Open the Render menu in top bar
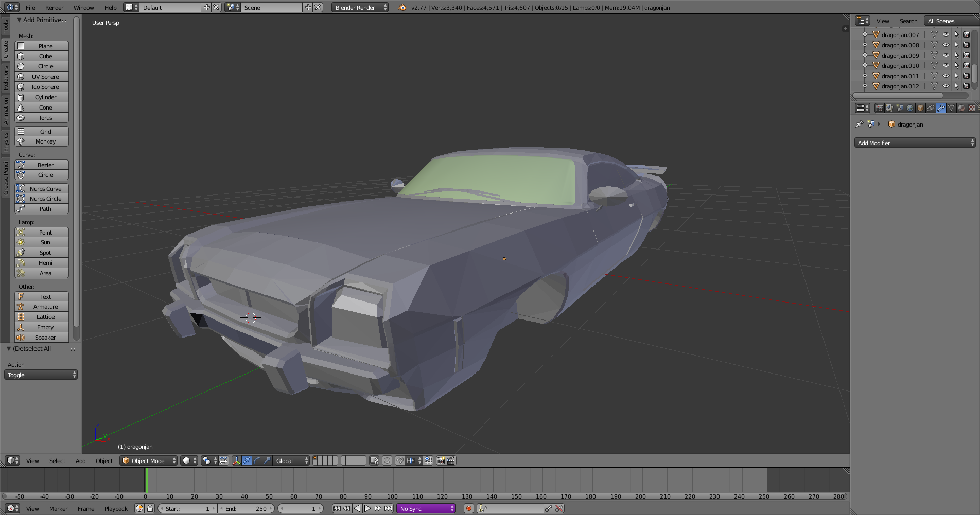 (x=54, y=8)
